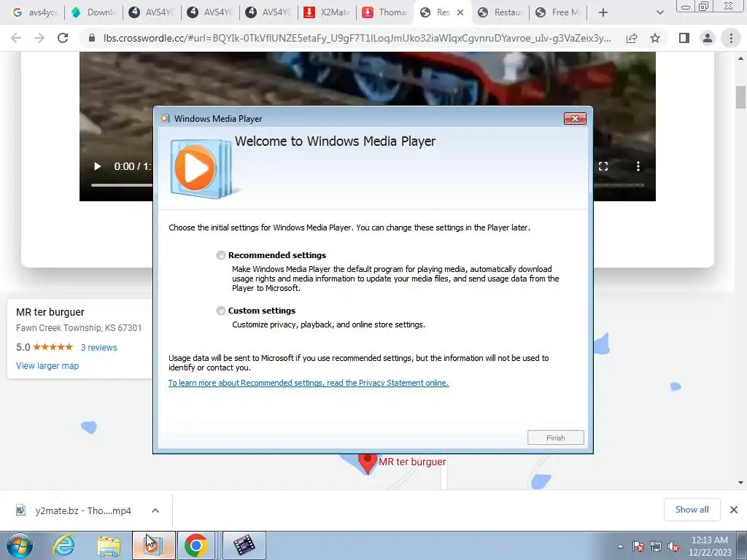Open the video editor taskbar icon
The width and height of the screenshot is (747, 560).
[x=244, y=545]
